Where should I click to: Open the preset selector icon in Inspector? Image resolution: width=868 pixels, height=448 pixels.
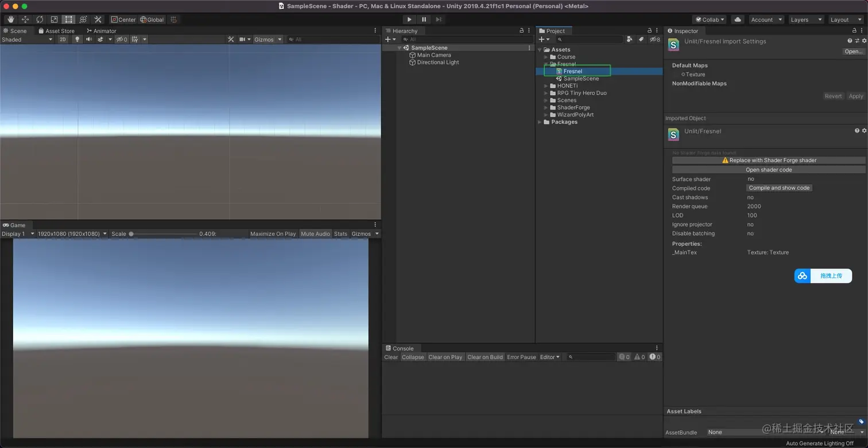coord(857,41)
